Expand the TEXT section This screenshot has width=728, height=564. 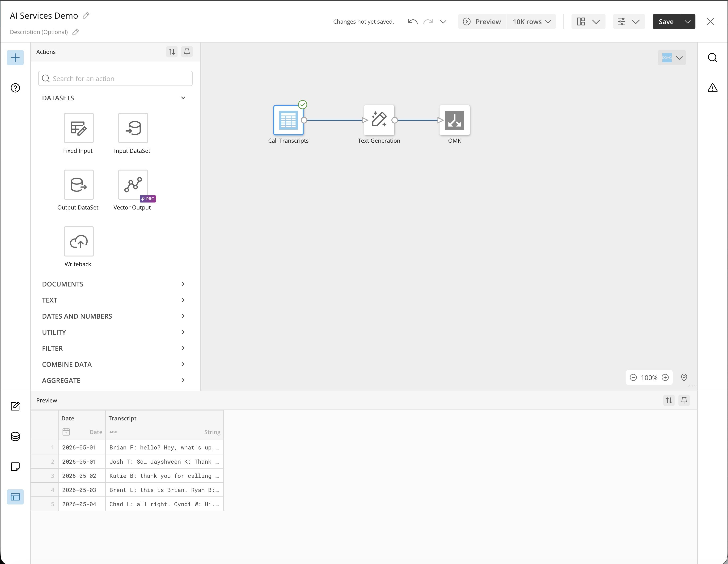pos(113,300)
